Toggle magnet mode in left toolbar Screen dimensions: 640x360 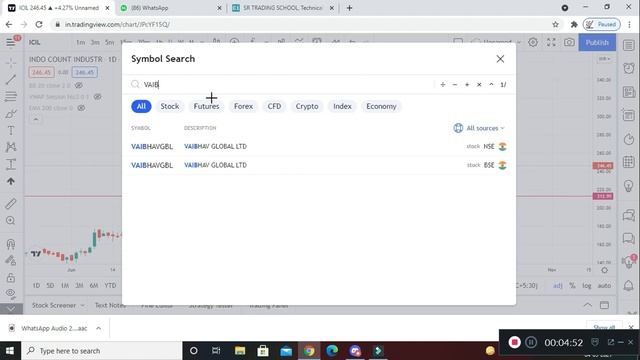coord(11,244)
